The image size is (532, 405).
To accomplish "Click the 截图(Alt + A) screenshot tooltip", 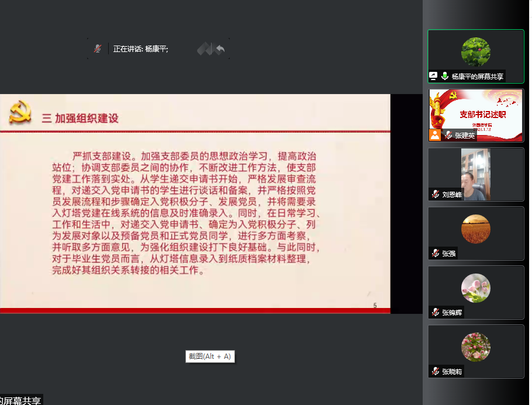I will coord(210,356).
